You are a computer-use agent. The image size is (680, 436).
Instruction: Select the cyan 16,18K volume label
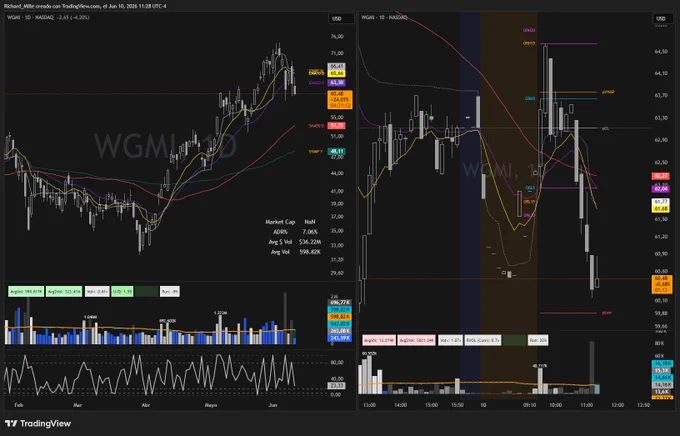coord(662,364)
